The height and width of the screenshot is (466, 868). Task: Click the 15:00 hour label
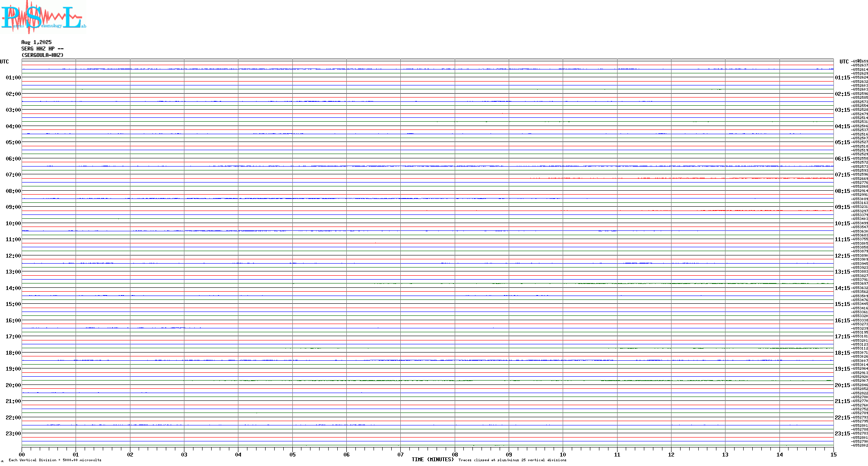point(13,304)
